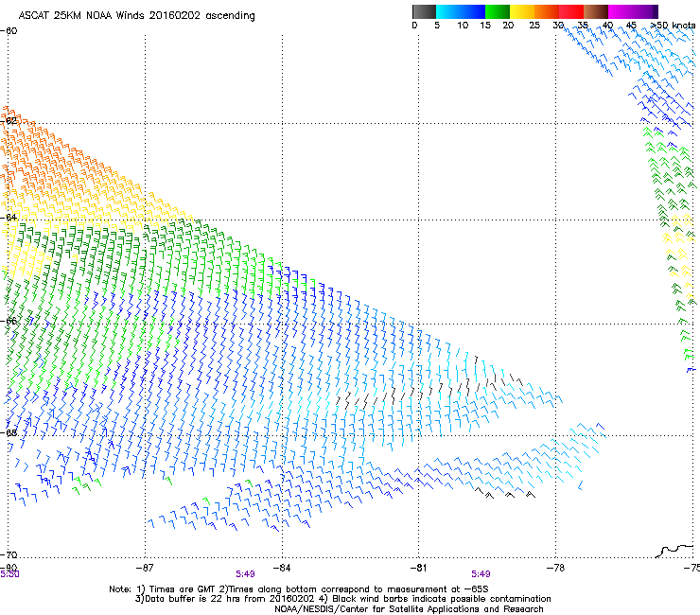Click the longitude label '-81'
This screenshot has height=615, width=700.
[x=418, y=568]
